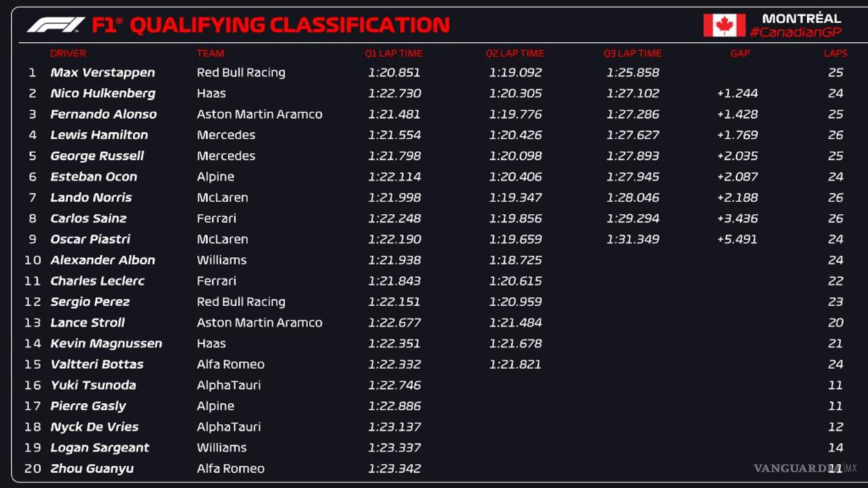Click the Q1 LAP TIME column header
Screen dimensions: 868x488
(394, 53)
